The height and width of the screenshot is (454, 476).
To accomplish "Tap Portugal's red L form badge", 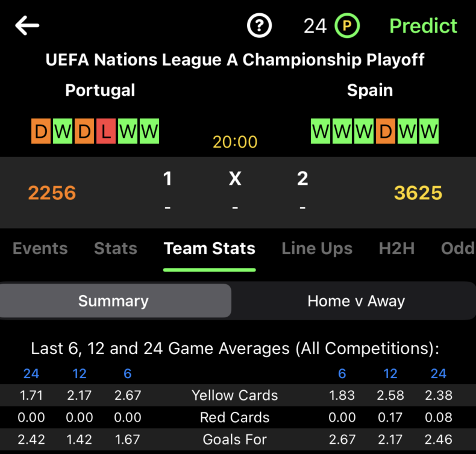I will click(106, 131).
